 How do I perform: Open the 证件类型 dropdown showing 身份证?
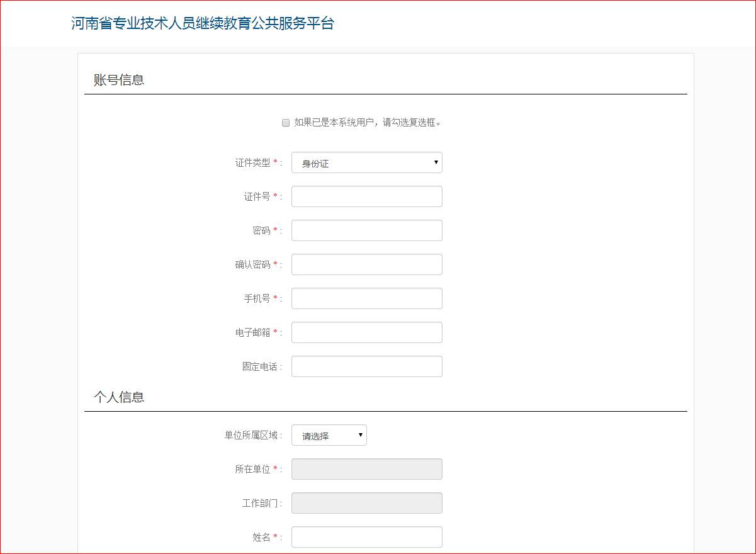click(366, 162)
